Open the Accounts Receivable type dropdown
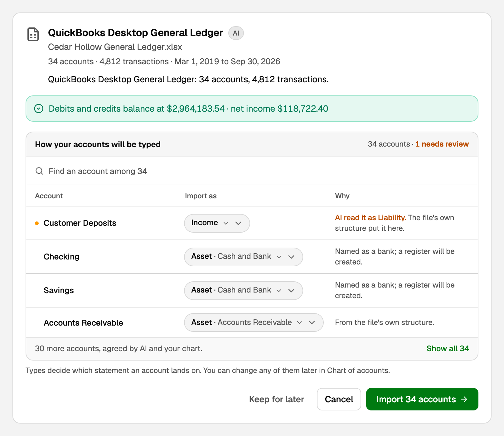 (x=254, y=322)
